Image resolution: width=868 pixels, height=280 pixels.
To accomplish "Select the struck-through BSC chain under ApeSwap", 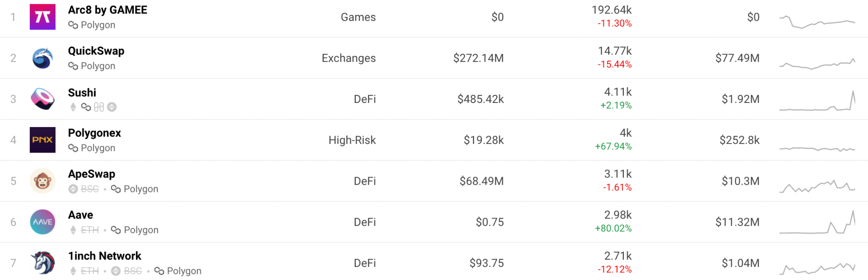I will (x=89, y=189).
